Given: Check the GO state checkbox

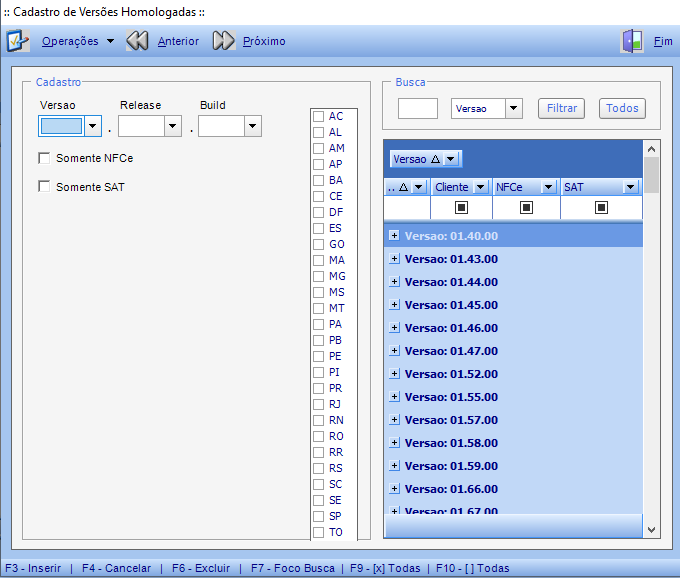Looking at the screenshot, I should tap(318, 245).
